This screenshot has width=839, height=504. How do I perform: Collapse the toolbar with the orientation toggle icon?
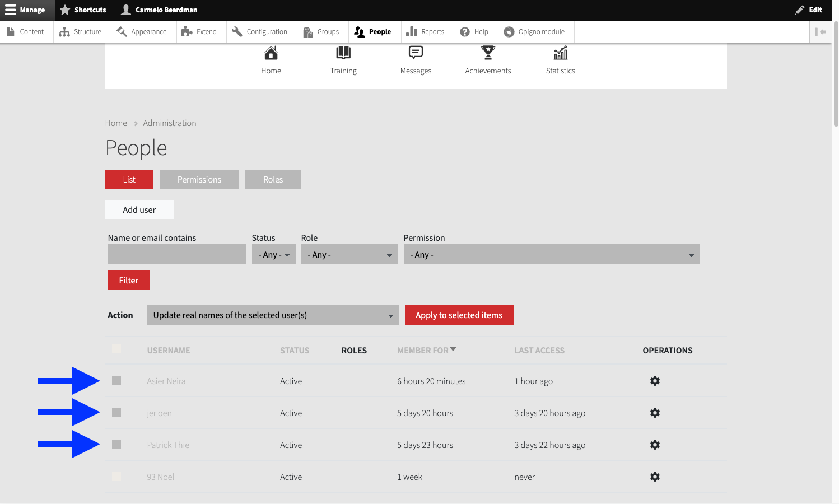pyautogui.click(x=821, y=32)
